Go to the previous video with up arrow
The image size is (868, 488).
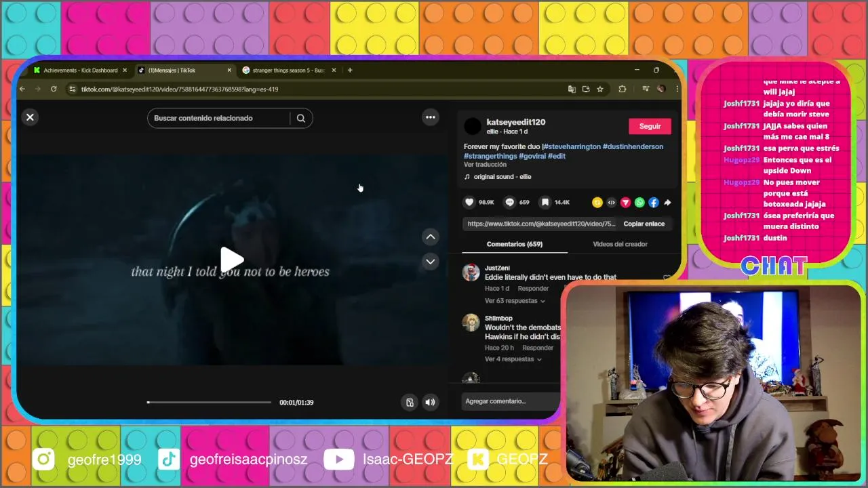[430, 237]
